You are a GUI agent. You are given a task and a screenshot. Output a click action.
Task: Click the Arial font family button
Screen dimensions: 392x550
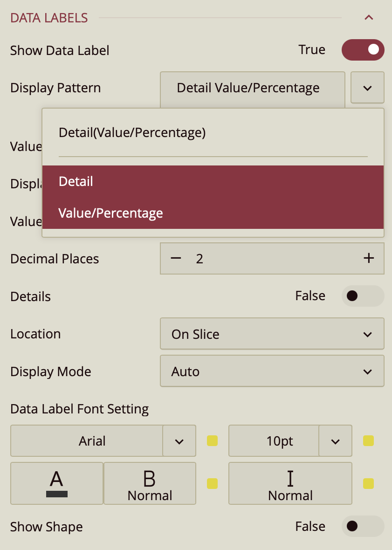coord(87,441)
